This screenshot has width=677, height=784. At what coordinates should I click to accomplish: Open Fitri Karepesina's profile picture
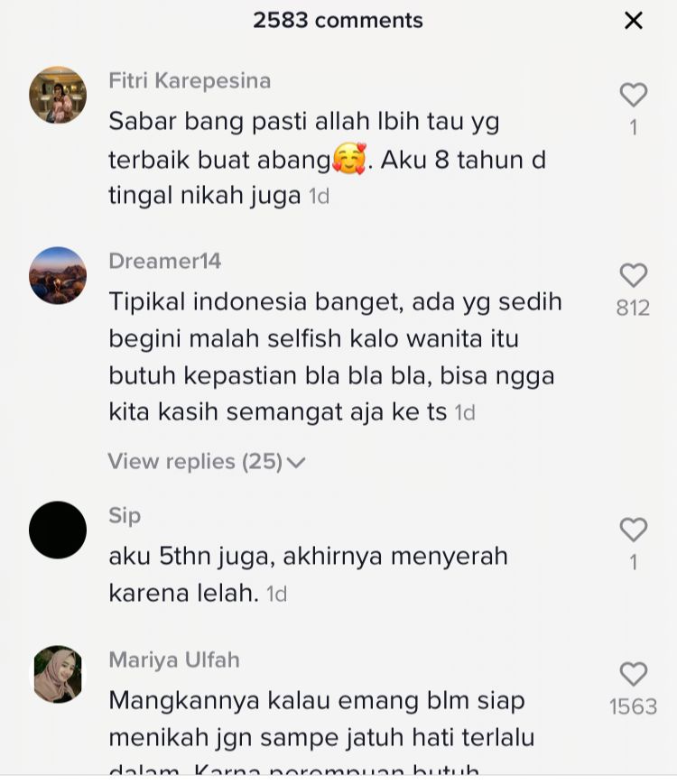(x=58, y=95)
